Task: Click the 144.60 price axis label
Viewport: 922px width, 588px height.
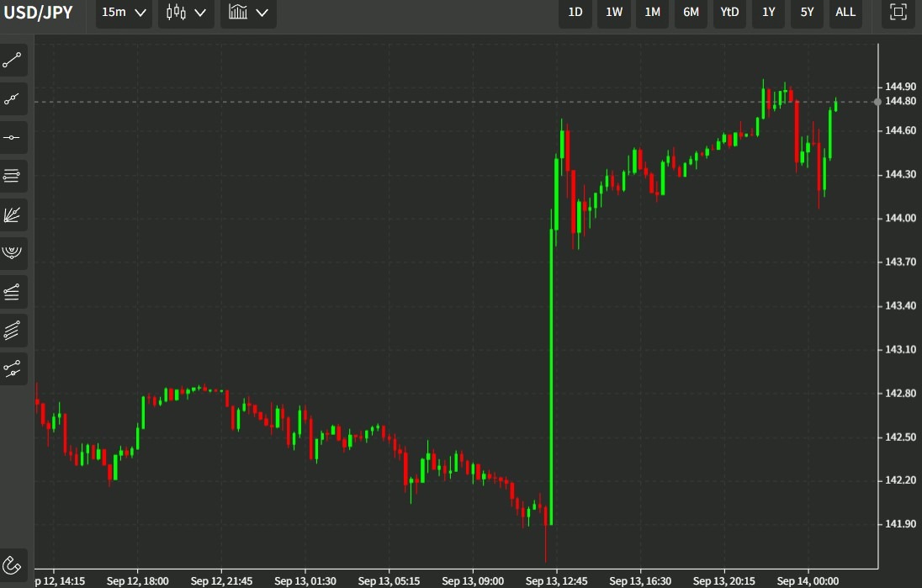Action: click(x=900, y=130)
